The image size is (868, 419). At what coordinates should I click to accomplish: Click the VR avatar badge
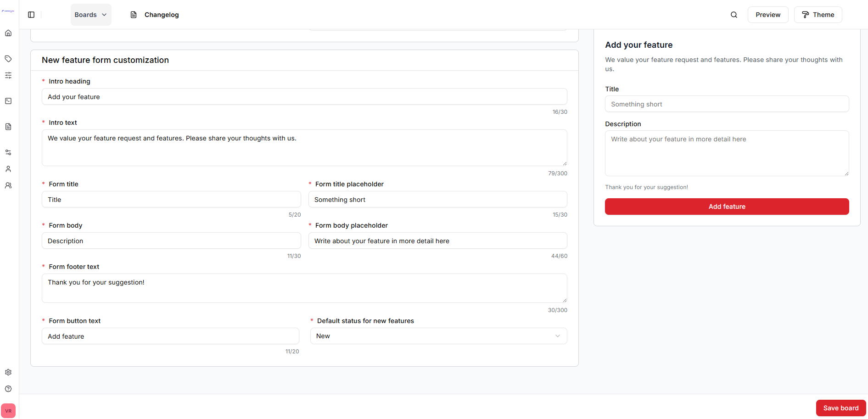[8, 410]
